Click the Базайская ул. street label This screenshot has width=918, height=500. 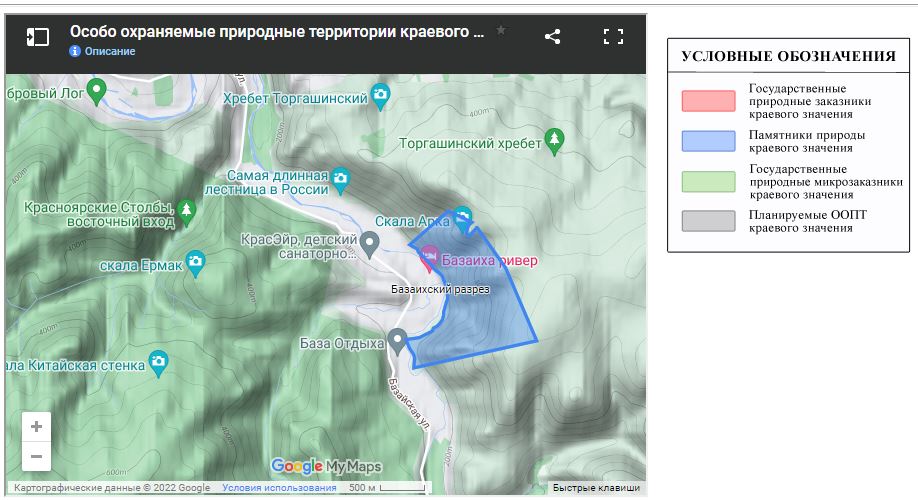click(x=409, y=405)
